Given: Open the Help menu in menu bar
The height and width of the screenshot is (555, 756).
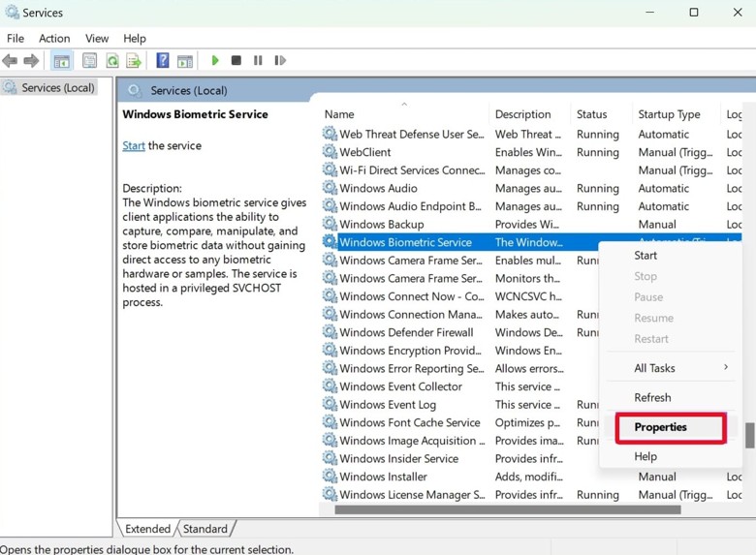Looking at the screenshot, I should coord(135,38).
